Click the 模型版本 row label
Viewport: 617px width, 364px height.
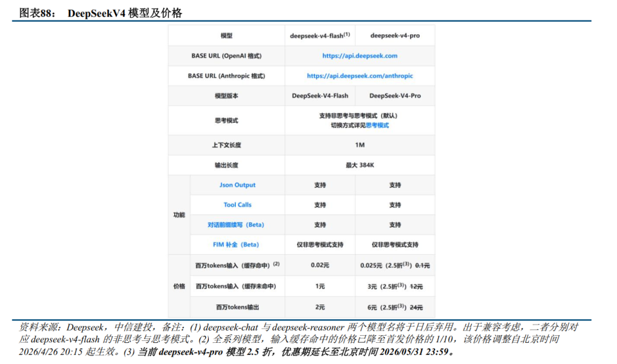click(x=226, y=96)
